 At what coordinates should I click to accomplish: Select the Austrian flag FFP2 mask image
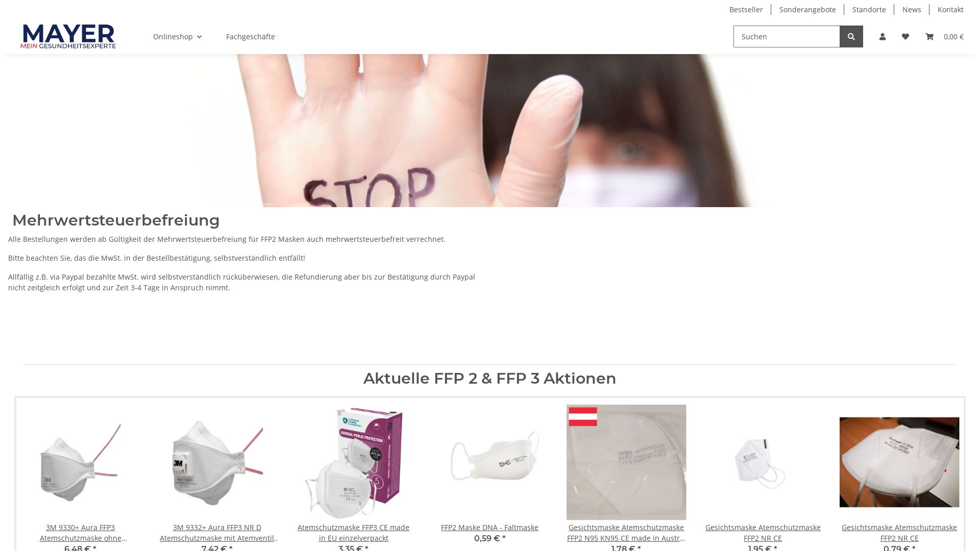626,462
